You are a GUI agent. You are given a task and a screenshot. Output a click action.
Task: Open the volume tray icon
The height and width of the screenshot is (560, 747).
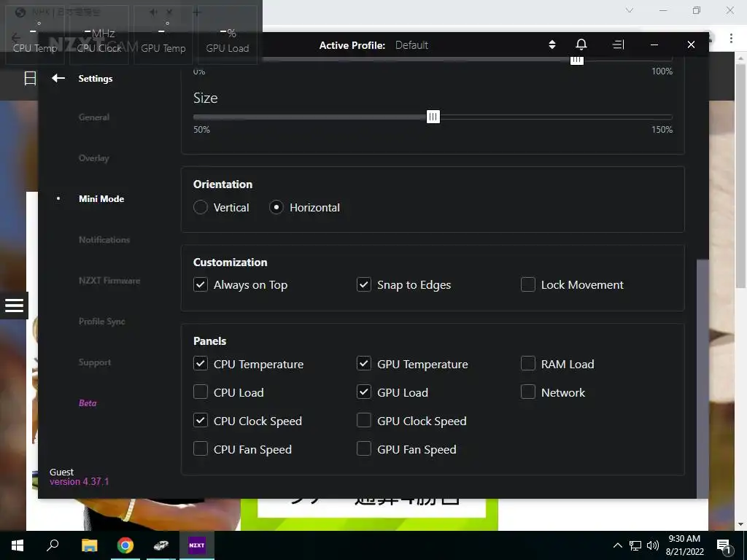click(653, 545)
